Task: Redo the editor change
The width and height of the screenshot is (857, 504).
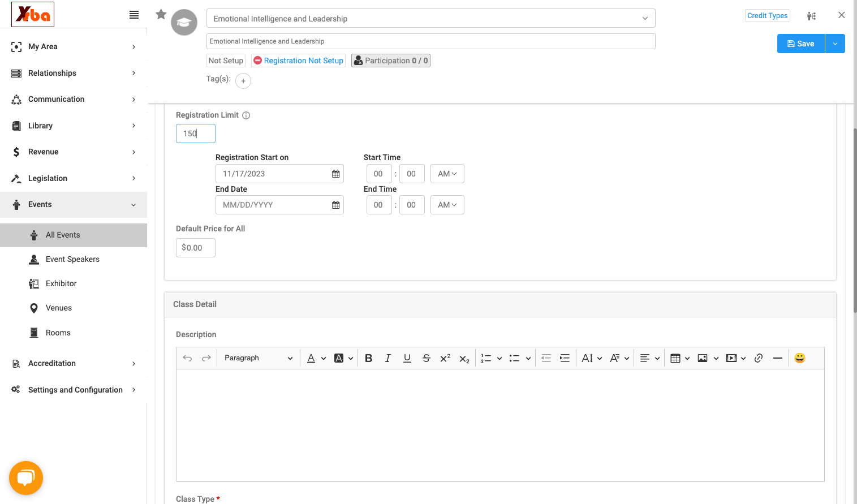Action: 206,358
